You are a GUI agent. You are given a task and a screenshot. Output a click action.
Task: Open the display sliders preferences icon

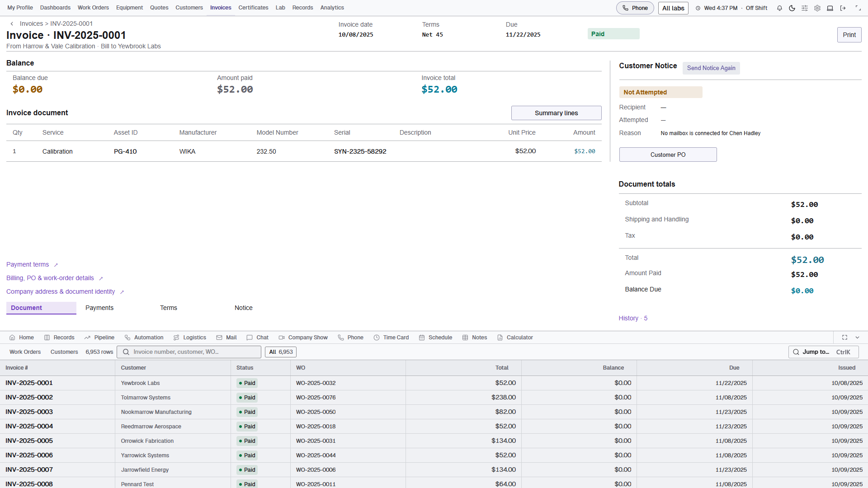(x=805, y=8)
